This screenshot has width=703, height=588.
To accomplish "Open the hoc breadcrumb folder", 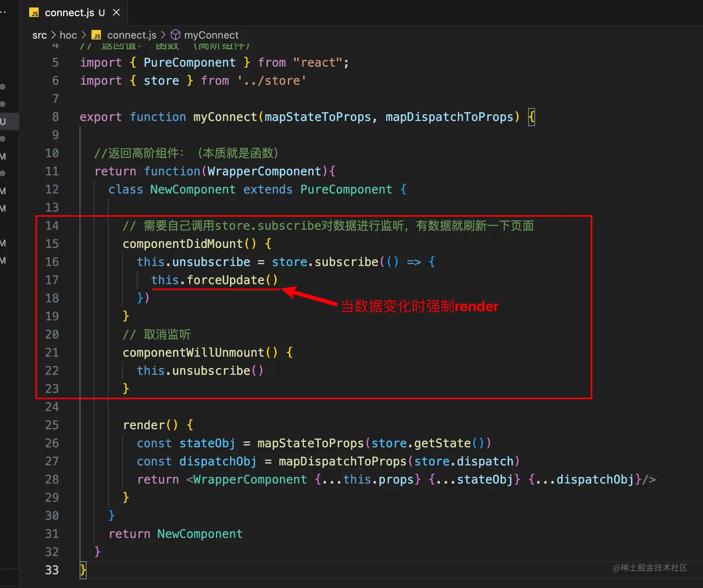I will coord(68,35).
